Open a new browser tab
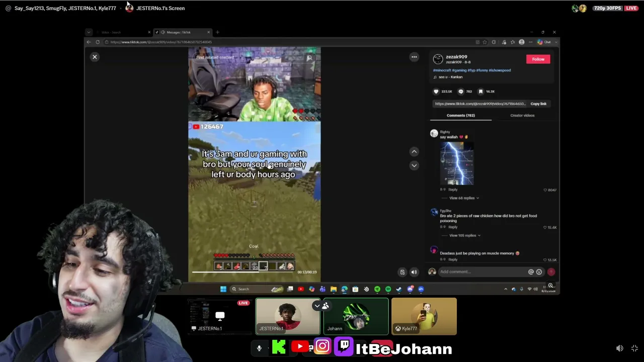 point(217,32)
